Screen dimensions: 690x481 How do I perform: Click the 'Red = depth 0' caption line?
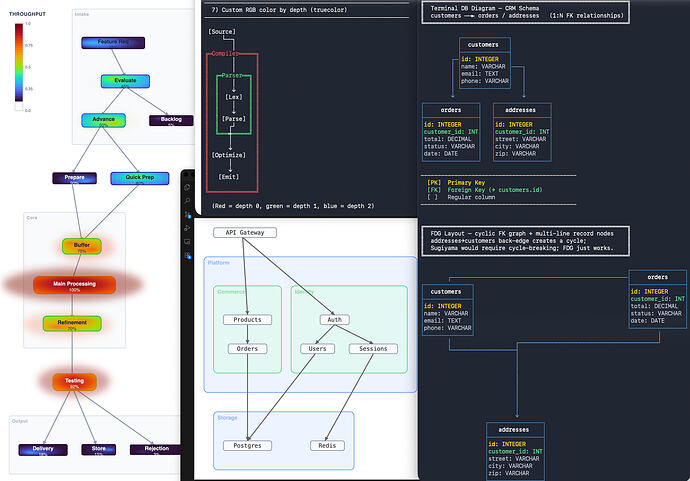(293, 206)
